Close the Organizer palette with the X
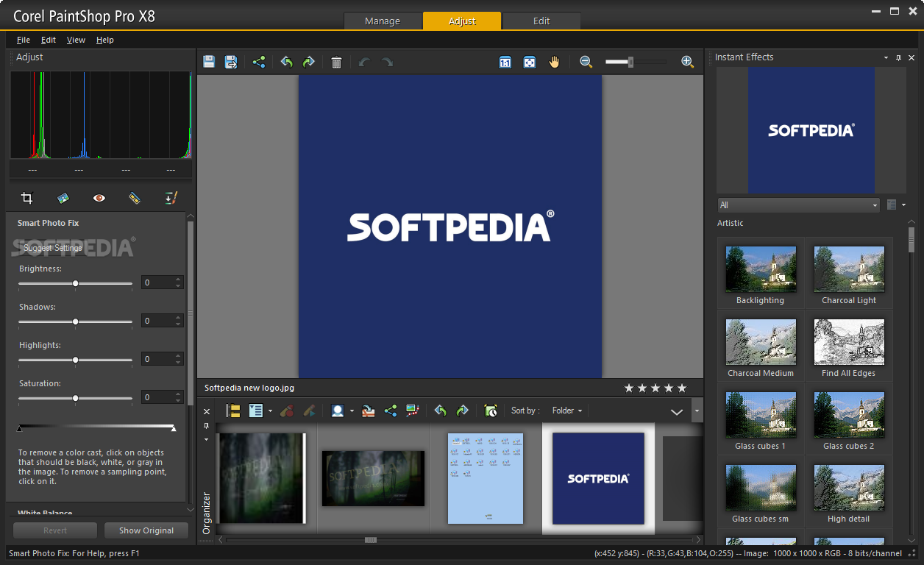924x565 pixels. click(x=207, y=411)
